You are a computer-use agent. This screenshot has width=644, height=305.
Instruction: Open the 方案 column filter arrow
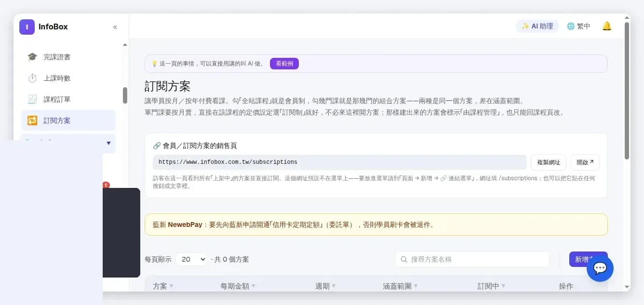pyautogui.click(x=171, y=286)
